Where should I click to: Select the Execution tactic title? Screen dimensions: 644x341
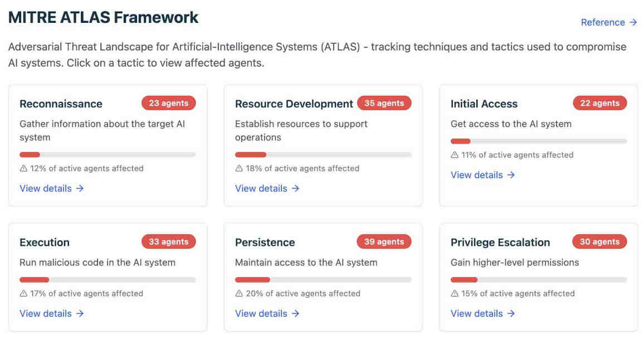click(45, 243)
